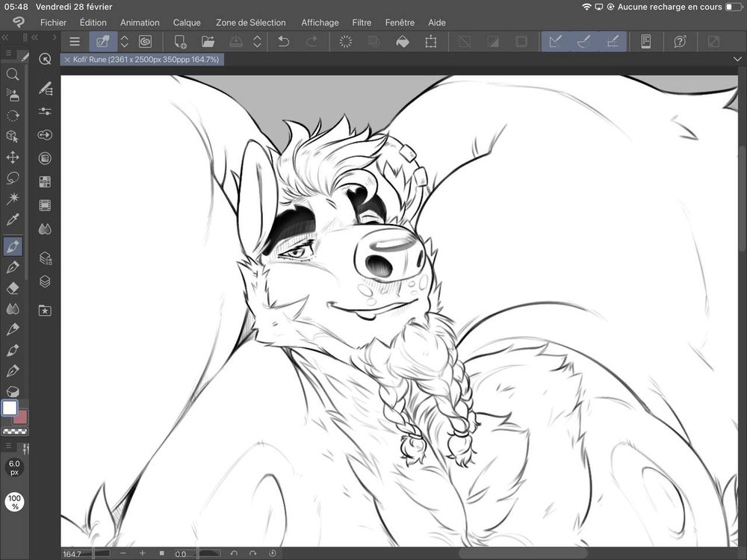
Task: Open the Édition menu
Action: (x=93, y=22)
